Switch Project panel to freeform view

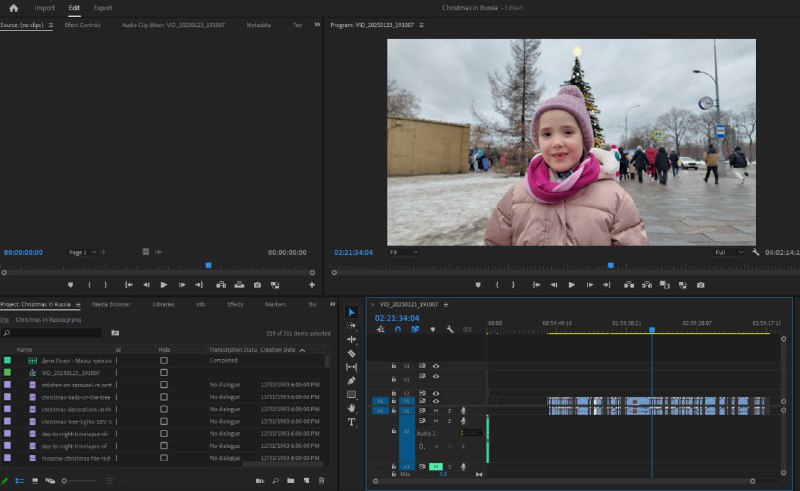50,481
